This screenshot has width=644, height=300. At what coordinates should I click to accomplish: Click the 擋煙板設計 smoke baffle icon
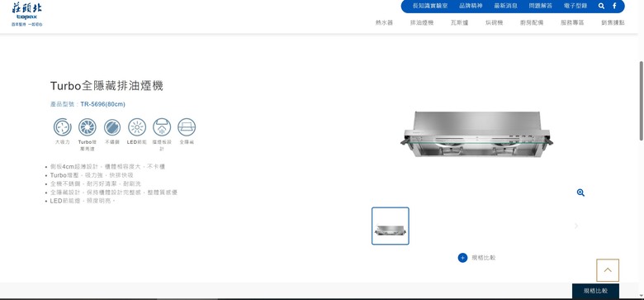162,127
